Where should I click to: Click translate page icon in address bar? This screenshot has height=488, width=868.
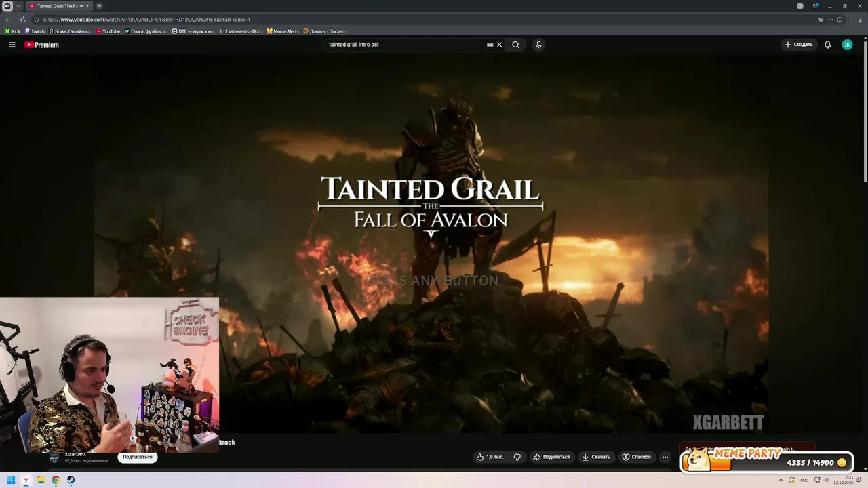821,20
